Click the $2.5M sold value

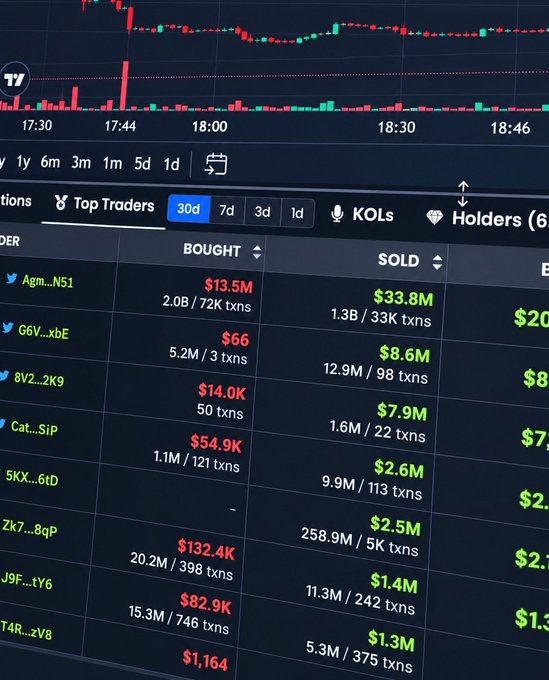click(395, 526)
